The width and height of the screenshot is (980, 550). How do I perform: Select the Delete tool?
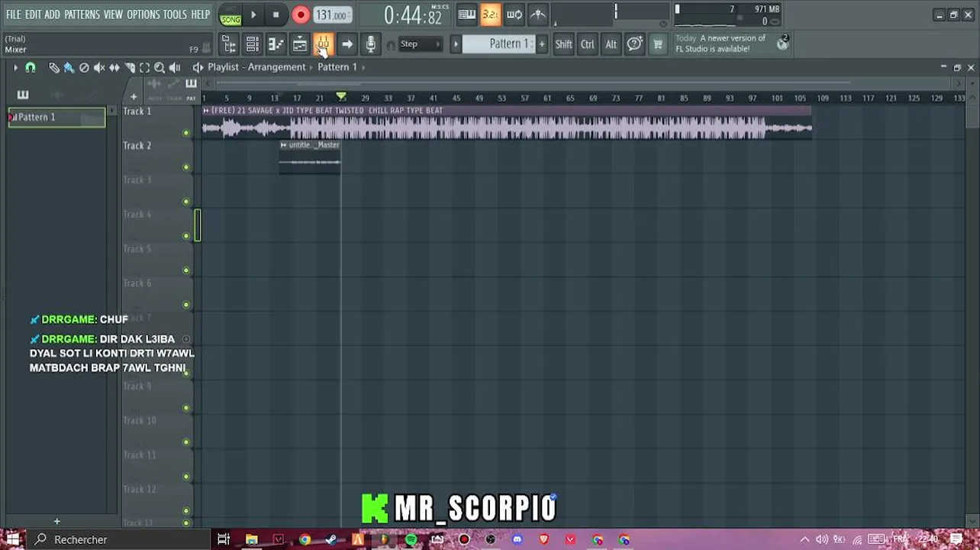coord(84,68)
